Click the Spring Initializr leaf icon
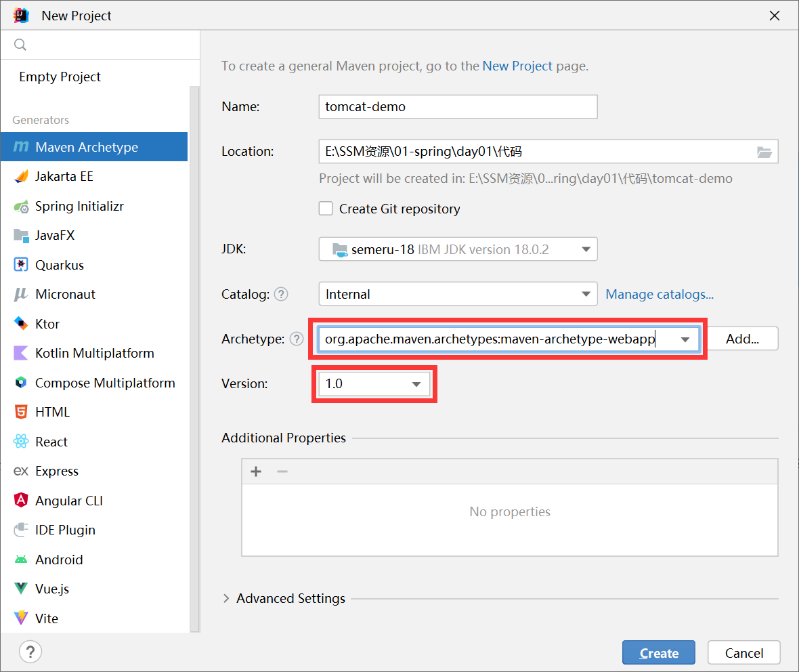The image size is (799, 672). (21, 207)
